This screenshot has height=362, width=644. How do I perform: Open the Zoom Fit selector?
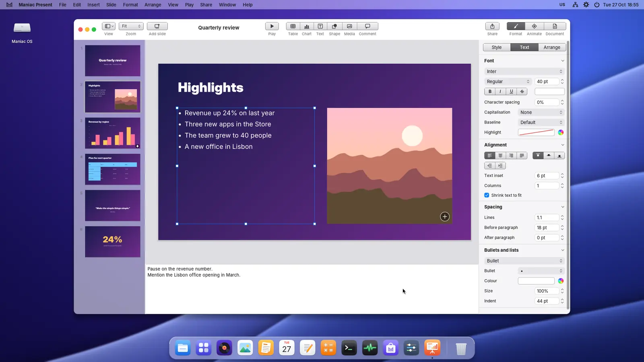pos(131,26)
